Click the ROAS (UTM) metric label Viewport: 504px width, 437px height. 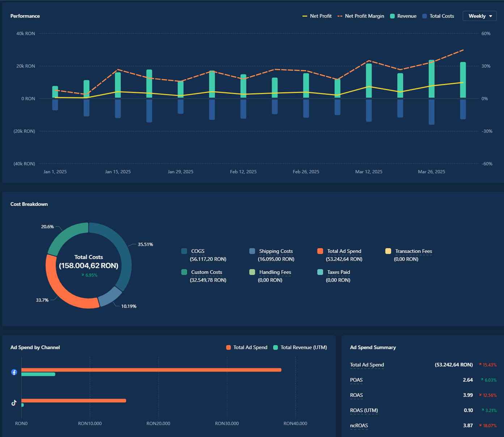coord(364,410)
